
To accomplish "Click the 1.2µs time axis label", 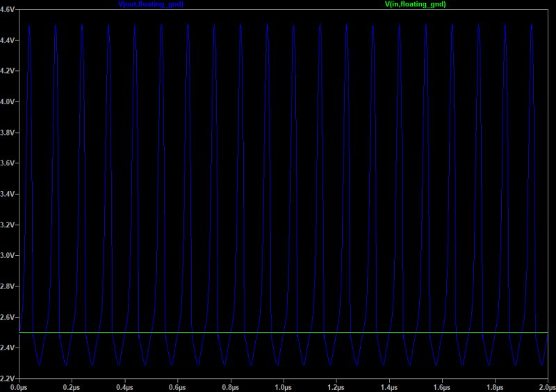I will coord(336,387).
